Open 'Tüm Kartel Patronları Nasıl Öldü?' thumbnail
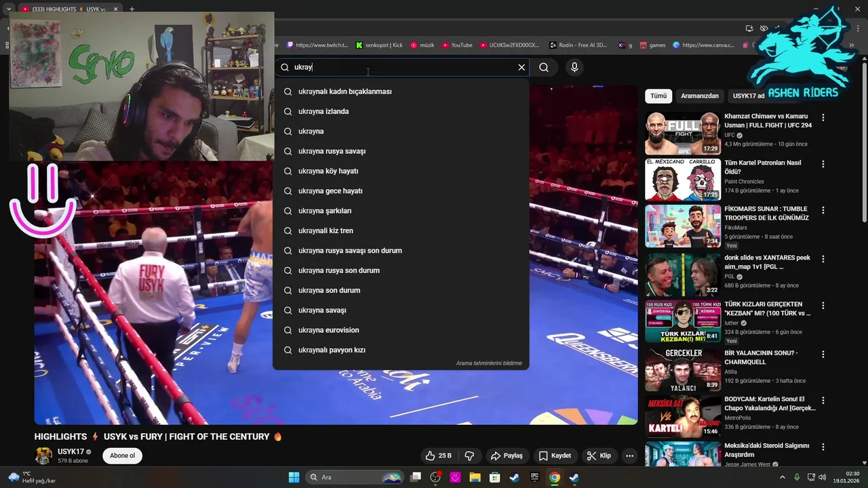Image resolution: width=868 pixels, height=488 pixels. (683, 180)
